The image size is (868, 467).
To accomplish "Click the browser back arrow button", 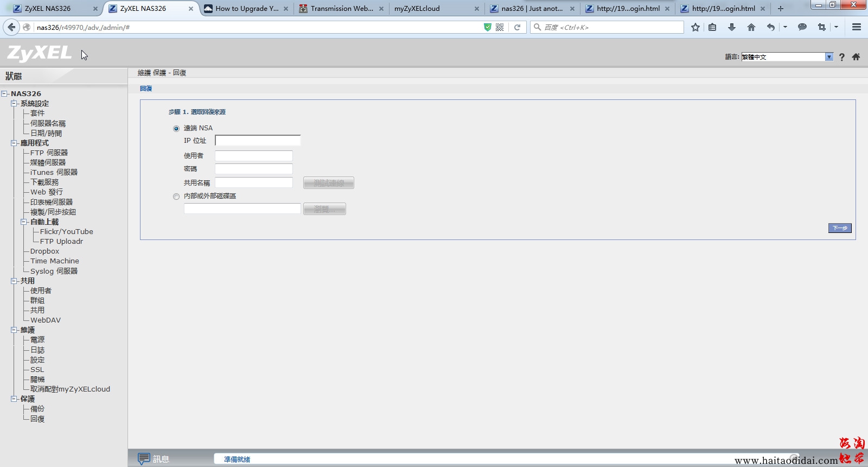I will [11, 27].
